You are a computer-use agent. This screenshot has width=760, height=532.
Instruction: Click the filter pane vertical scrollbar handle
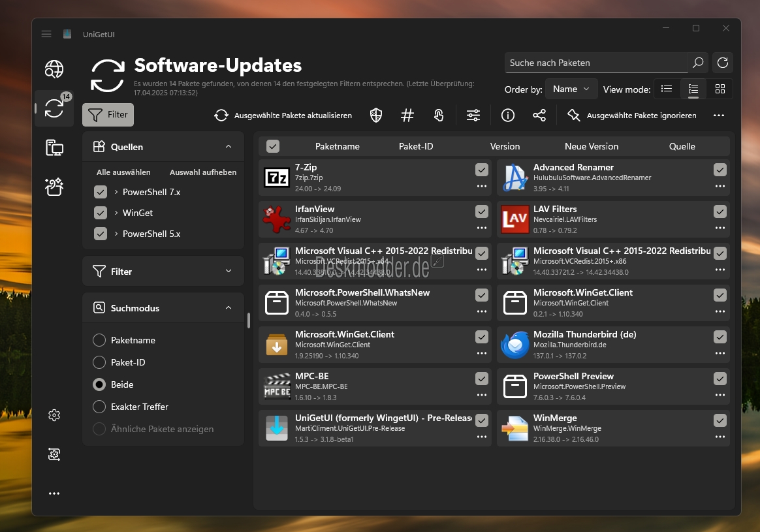tap(249, 321)
